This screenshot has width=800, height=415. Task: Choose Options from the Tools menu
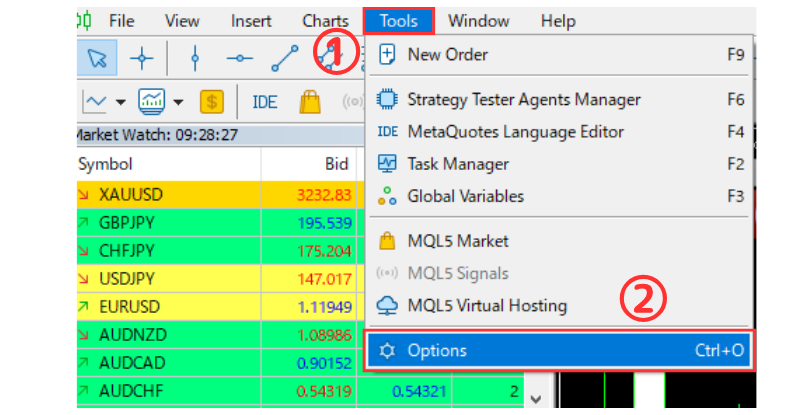(x=437, y=351)
